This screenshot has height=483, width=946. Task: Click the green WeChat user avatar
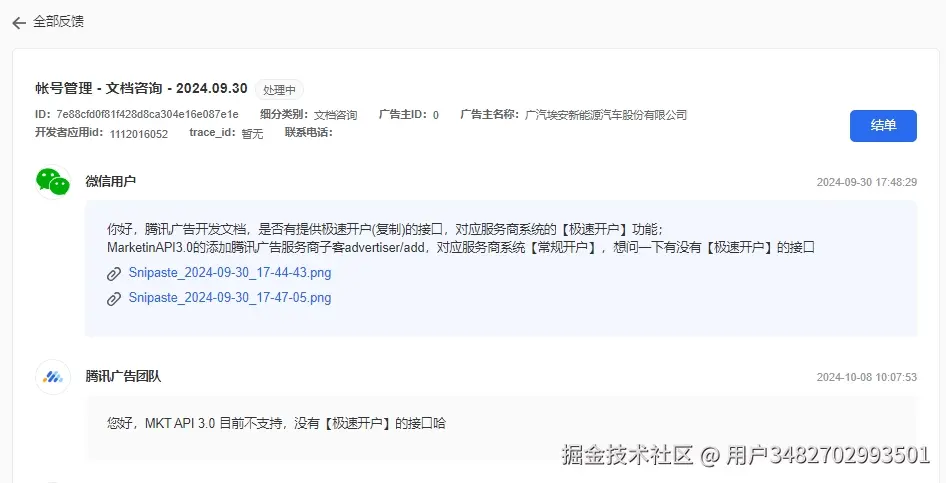click(x=53, y=182)
